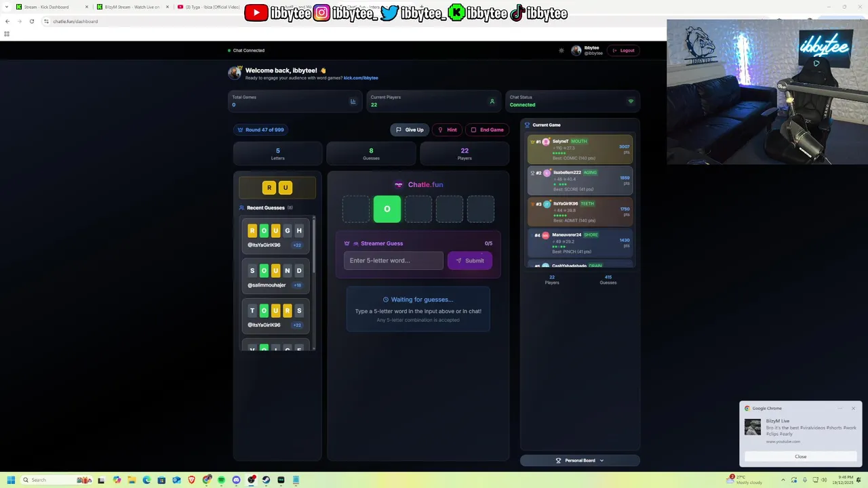
Task: Click the taskbar Search box
Action: [56, 480]
